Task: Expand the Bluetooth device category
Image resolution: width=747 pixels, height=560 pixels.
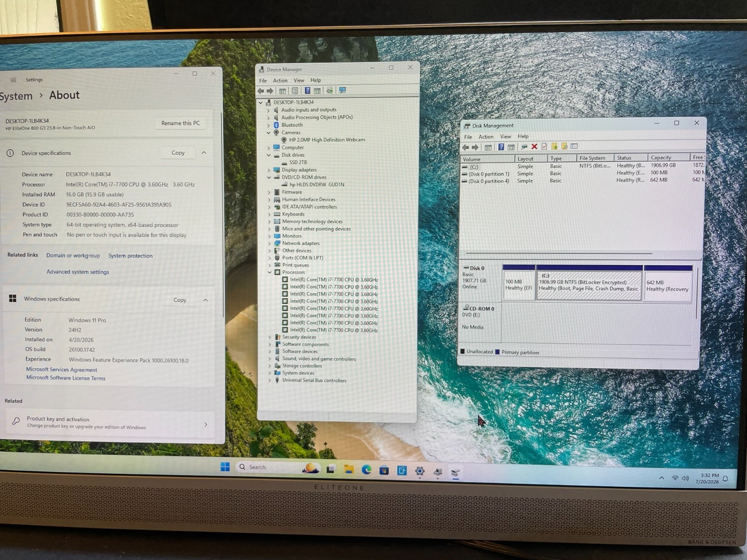Action: (268, 126)
